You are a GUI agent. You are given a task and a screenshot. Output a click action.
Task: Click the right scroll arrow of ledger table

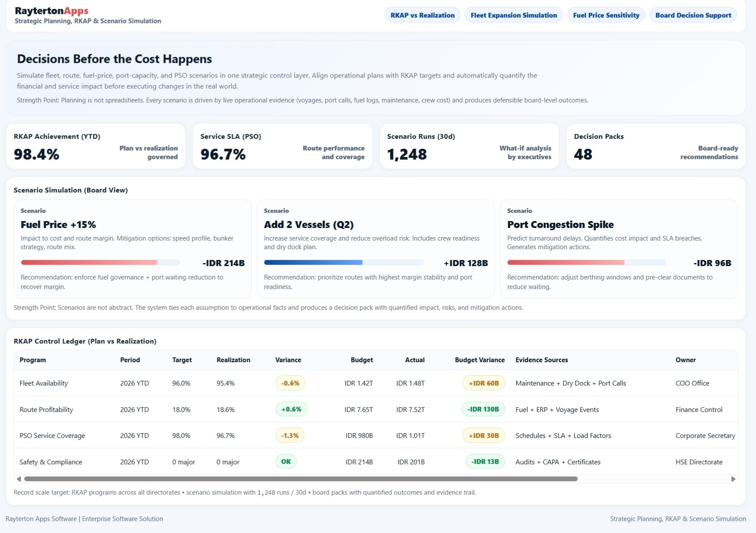coord(733,479)
